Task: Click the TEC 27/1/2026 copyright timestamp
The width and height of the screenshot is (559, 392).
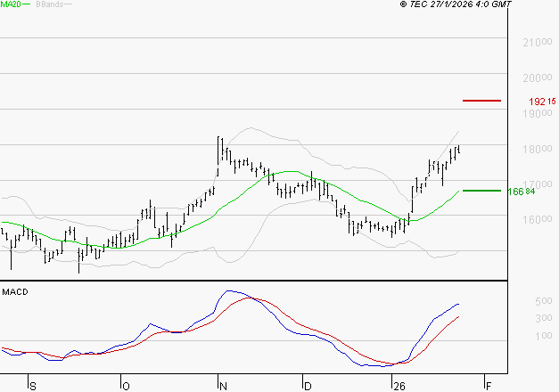Action: pos(456,4)
